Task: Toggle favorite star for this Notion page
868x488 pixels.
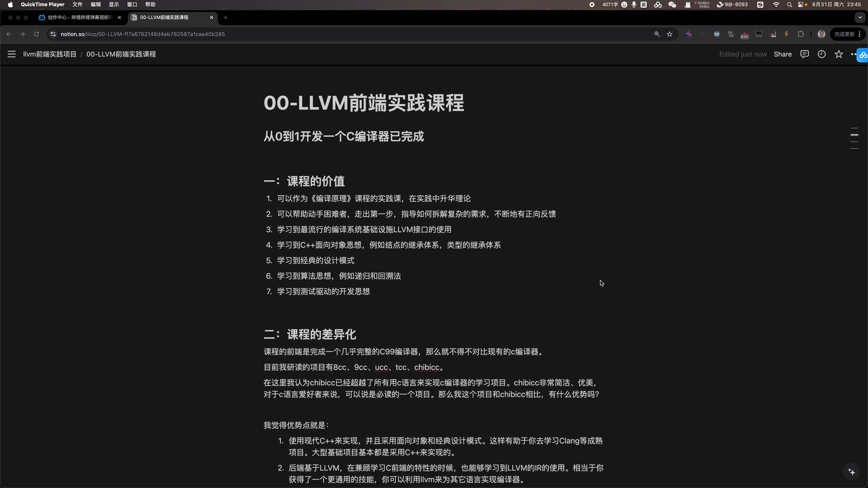Action: (x=839, y=54)
